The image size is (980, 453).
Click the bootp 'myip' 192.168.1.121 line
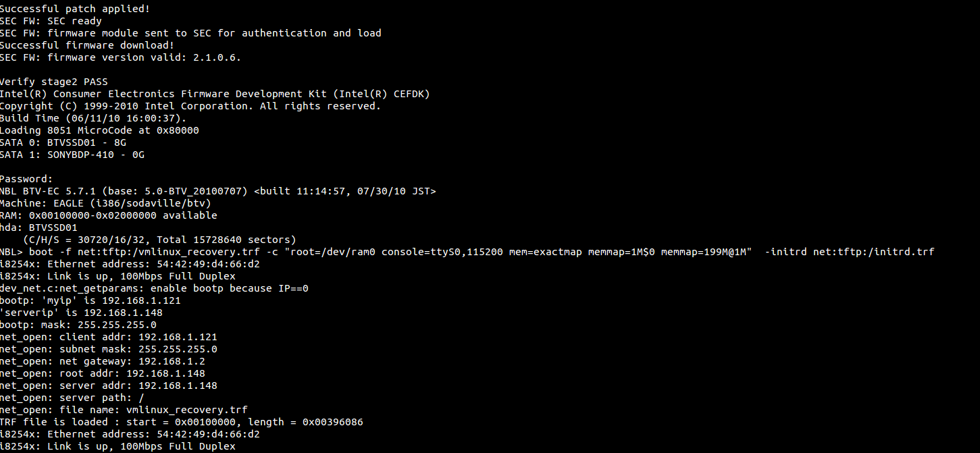click(x=91, y=300)
